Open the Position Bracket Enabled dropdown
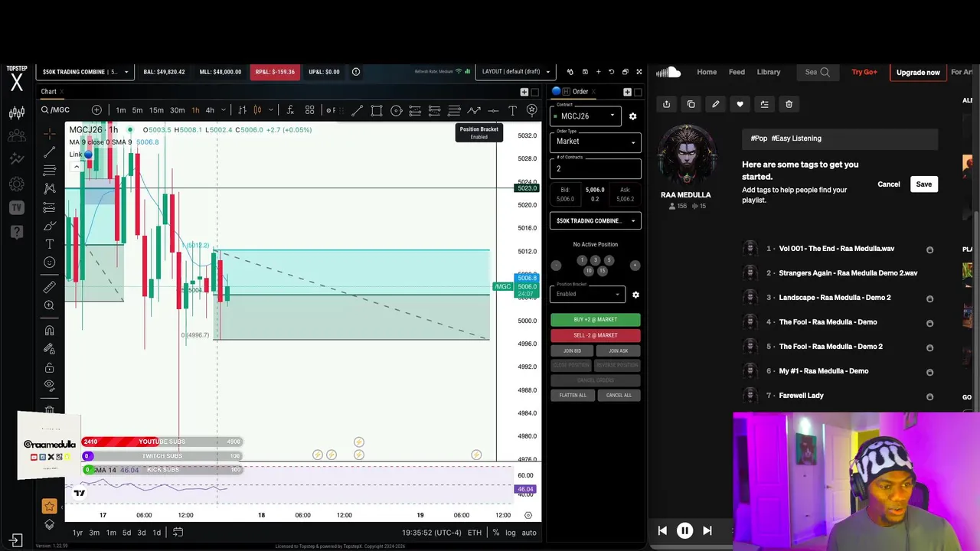 (587, 294)
